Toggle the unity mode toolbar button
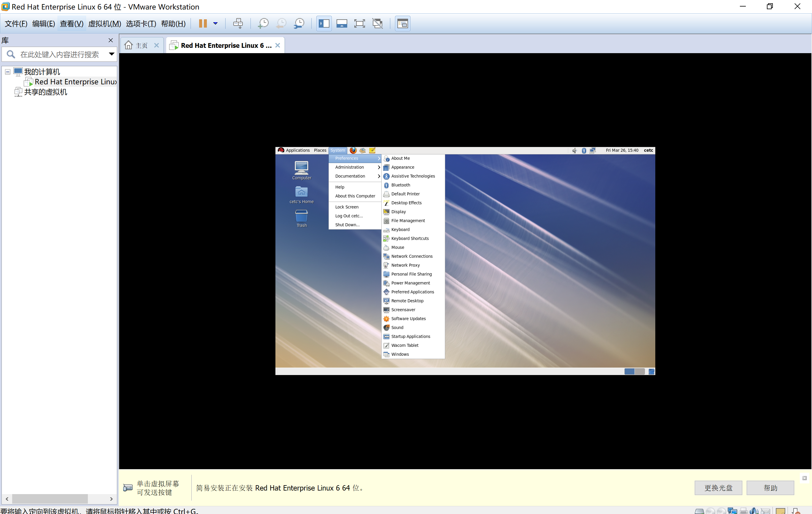 click(377, 23)
